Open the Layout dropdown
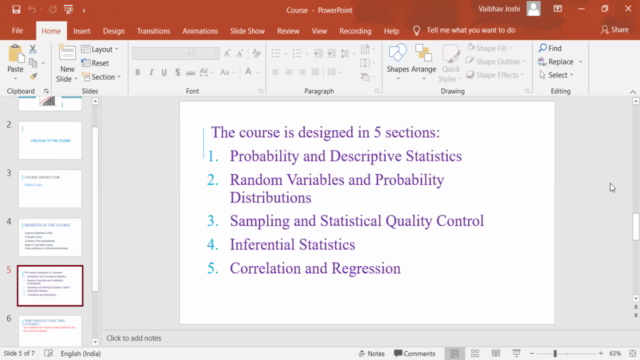 [100, 49]
